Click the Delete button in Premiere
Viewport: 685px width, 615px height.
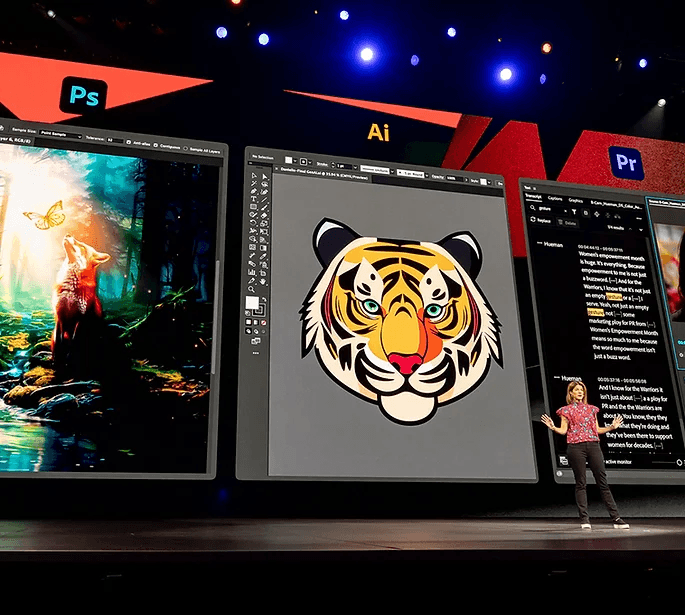[568, 223]
